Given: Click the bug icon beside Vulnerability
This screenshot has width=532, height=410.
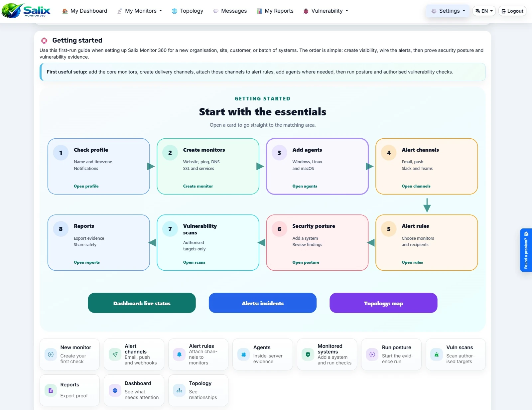Looking at the screenshot, I should [306, 11].
